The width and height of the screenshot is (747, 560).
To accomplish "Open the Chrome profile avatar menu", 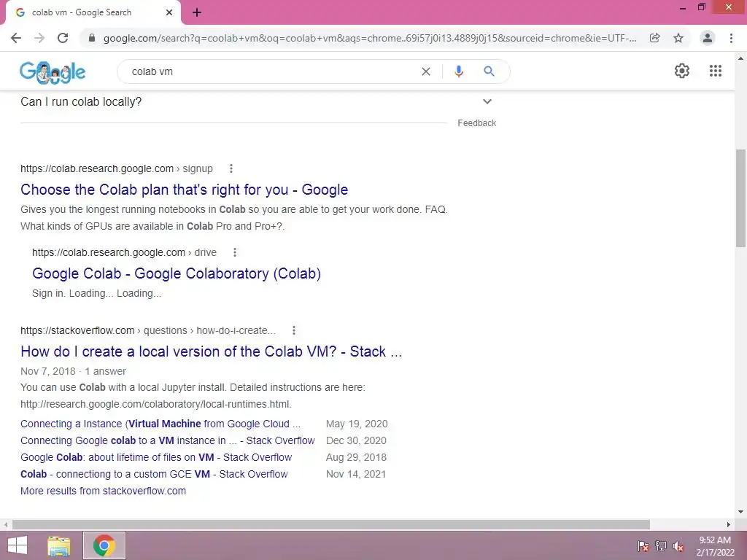I will click(x=708, y=38).
